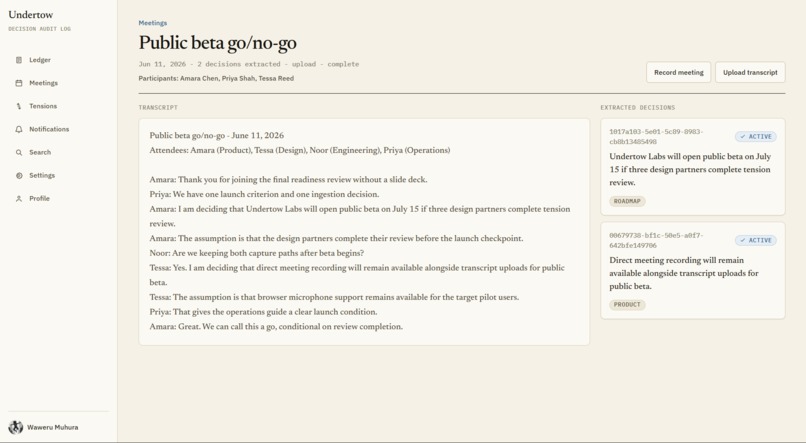Select the Search magnifier icon
Viewport: 806px width, 443px height.
(x=19, y=153)
